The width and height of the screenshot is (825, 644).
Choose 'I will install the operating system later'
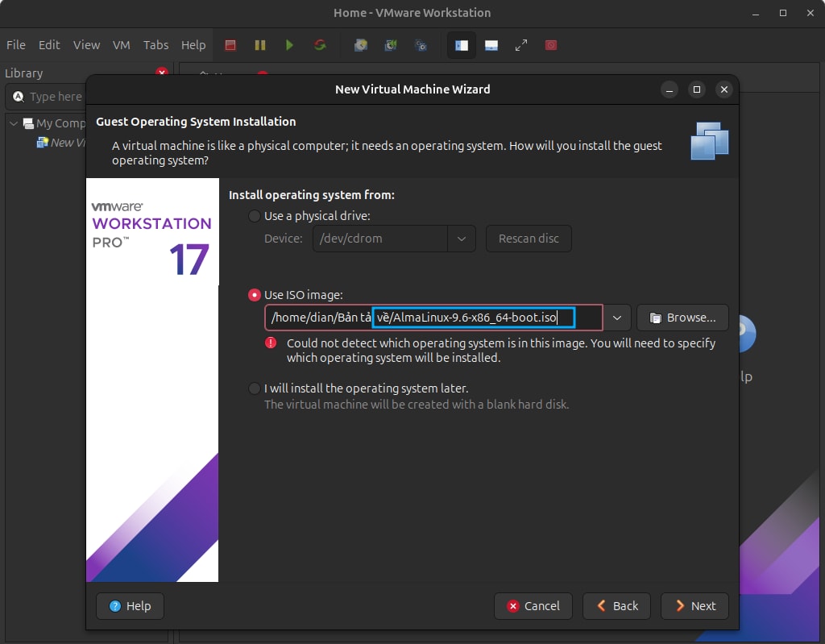(255, 388)
